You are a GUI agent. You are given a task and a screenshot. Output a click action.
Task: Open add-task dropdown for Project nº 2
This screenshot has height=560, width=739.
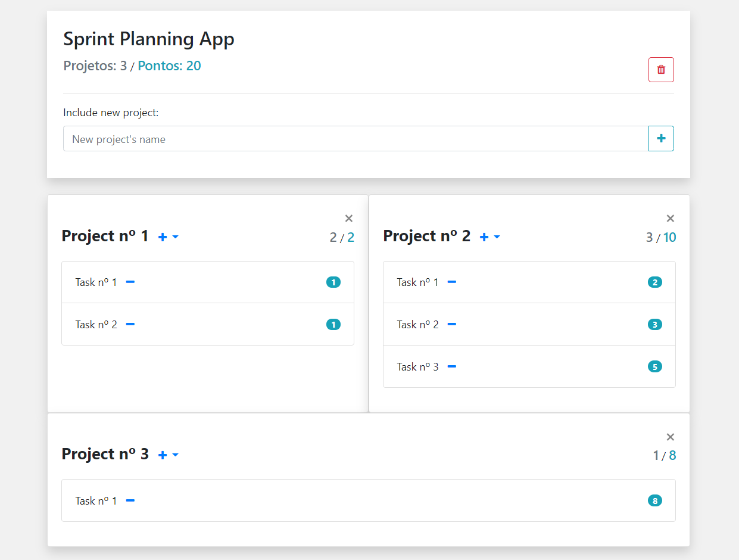[489, 237]
